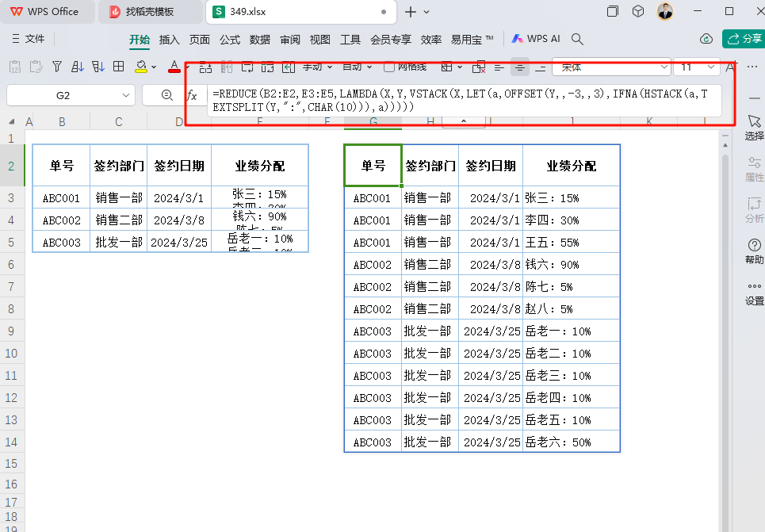Open the 工具 tab
Screen dimensions: 765x532
point(350,40)
